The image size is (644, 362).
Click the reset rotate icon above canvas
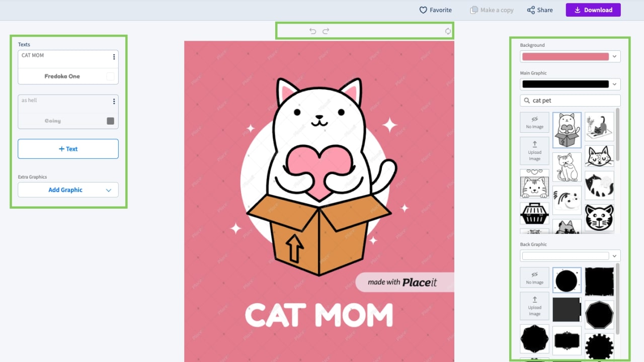448,31
